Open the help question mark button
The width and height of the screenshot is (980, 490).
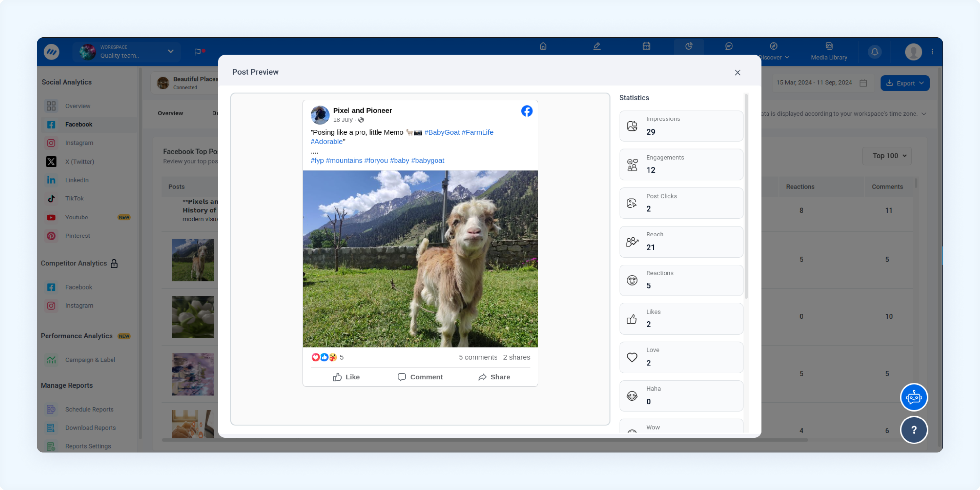[x=914, y=430]
